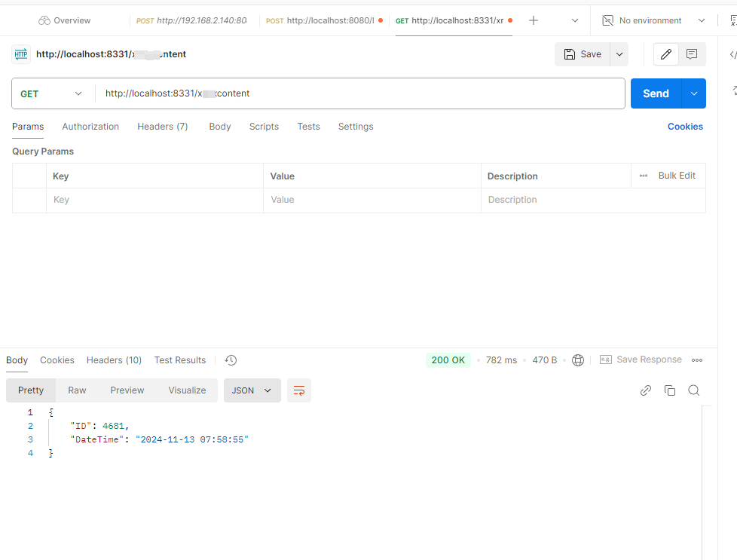This screenshot has height=560, width=737.
Task: Click the pencil edit icon
Action: click(x=666, y=54)
